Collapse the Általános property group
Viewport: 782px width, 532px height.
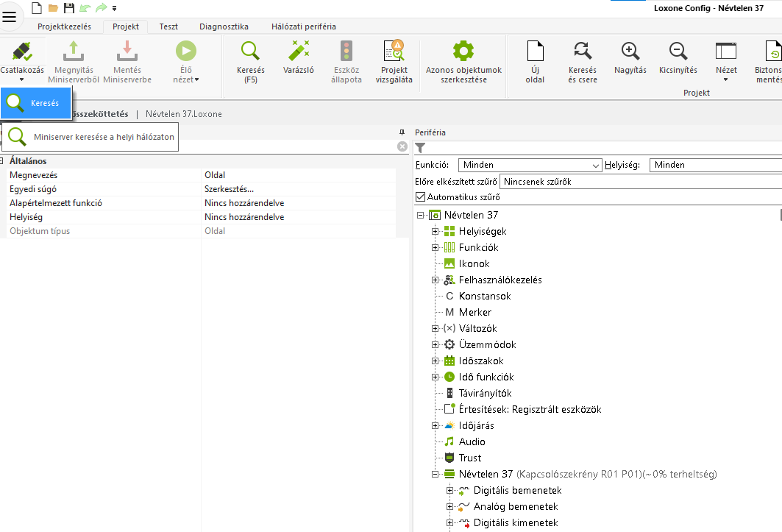click(x=2, y=160)
